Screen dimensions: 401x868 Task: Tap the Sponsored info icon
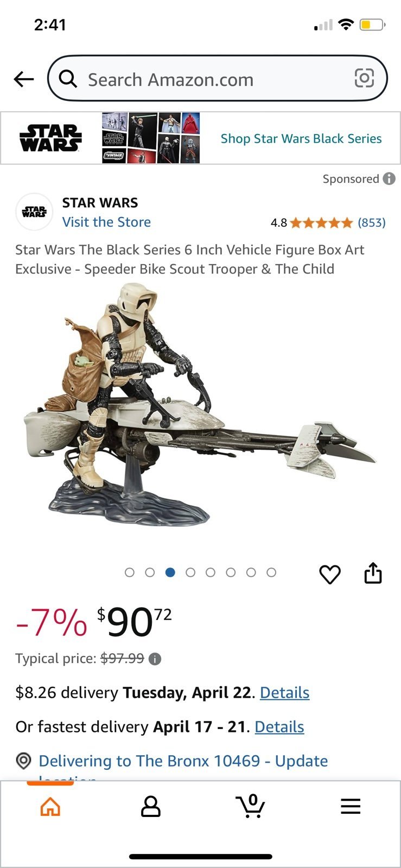click(x=389, y=178)
